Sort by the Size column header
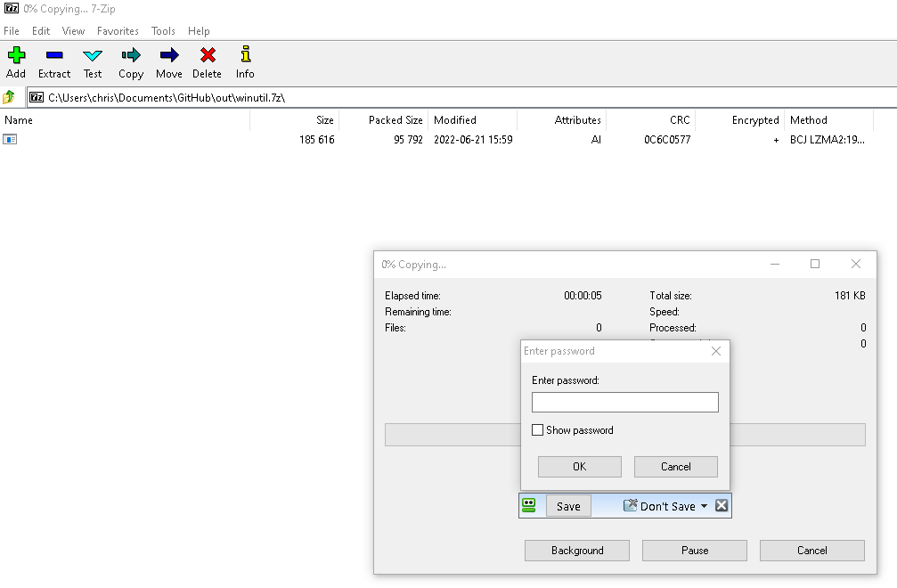This screenshot has height=588, width=897. pyautogui.click(x=295, y=120)
